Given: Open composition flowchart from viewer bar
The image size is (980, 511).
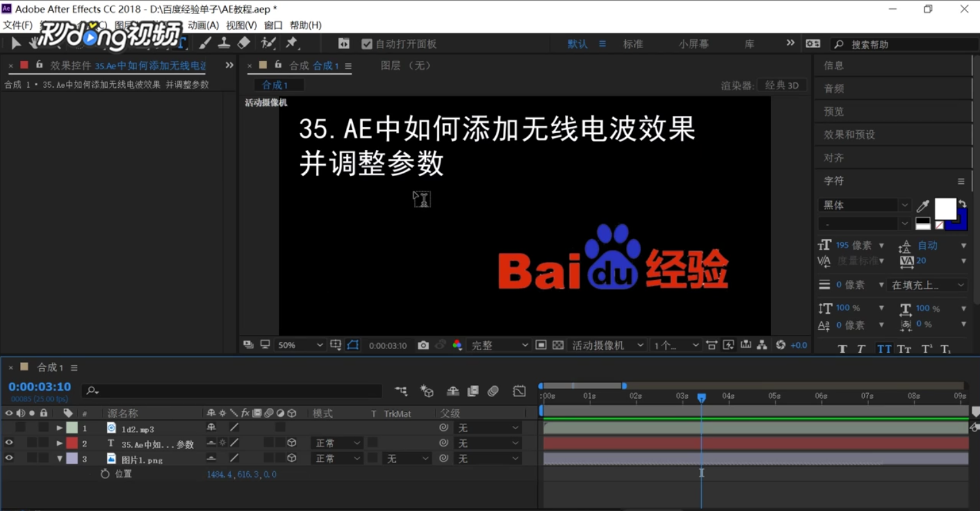Looking at the screenshot, I should click(x=762, y=345).
